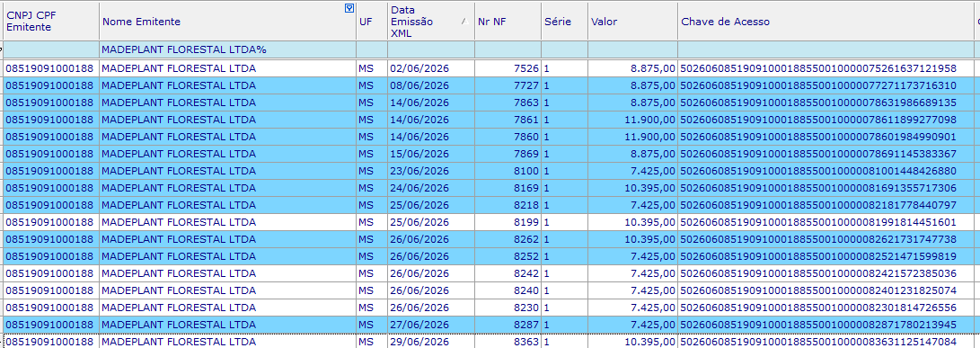This screenshot has width=980, height=348.
Task: Select the NF number 8199 cell
Action: pyautogui.click(x=508, y=222)
